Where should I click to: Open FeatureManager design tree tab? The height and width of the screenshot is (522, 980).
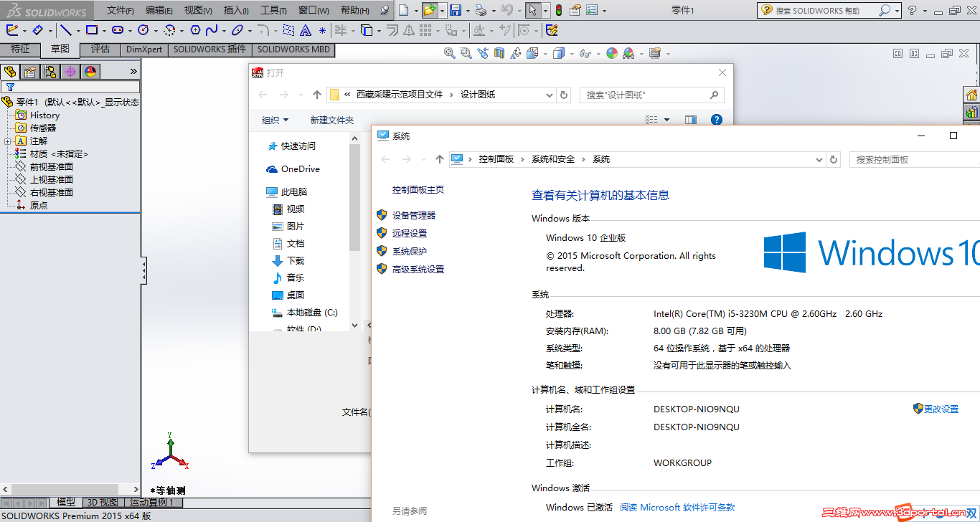[x=10, y=72]
